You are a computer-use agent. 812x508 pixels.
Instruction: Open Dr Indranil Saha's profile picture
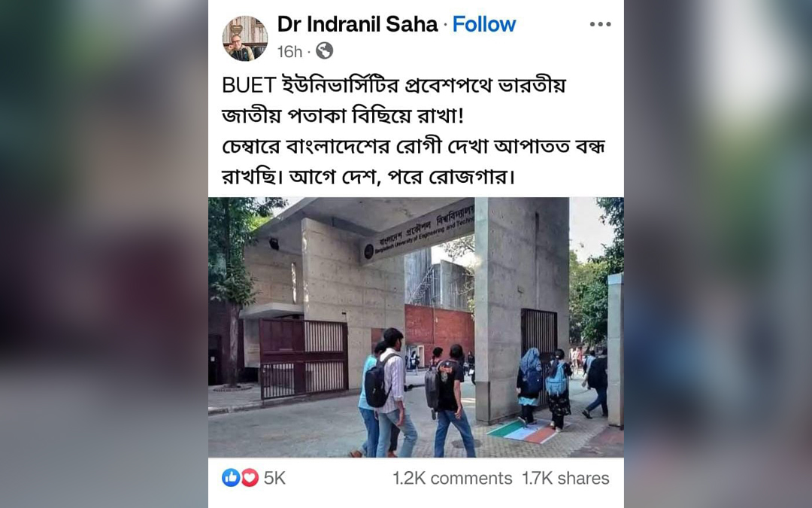point(245,38)
